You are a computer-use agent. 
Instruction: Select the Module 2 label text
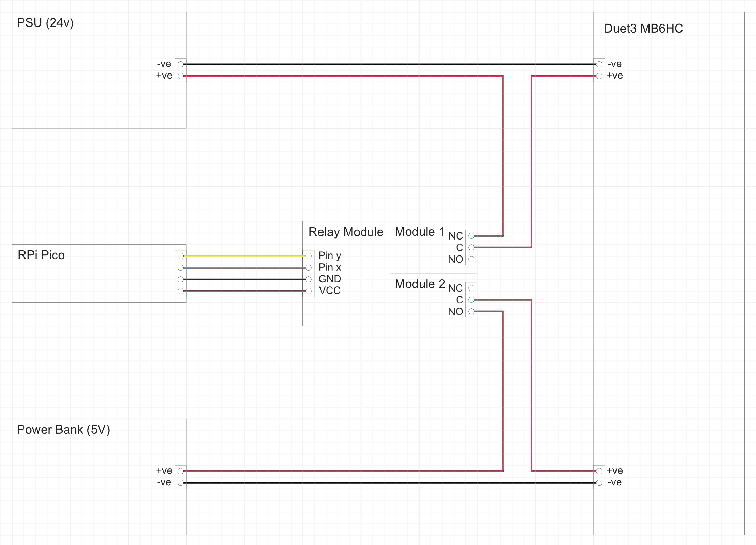pos(420,284)
